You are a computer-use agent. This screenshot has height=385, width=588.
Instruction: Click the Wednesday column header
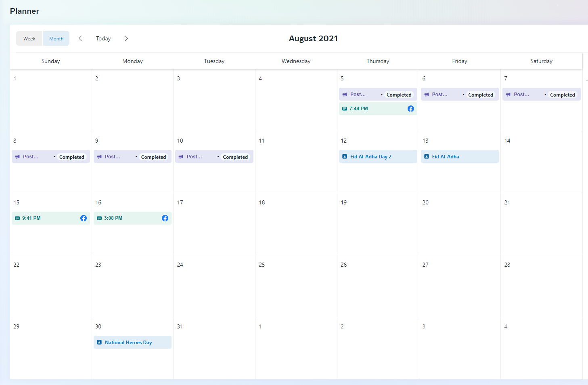pyautogui.click(x=296, y=61)
